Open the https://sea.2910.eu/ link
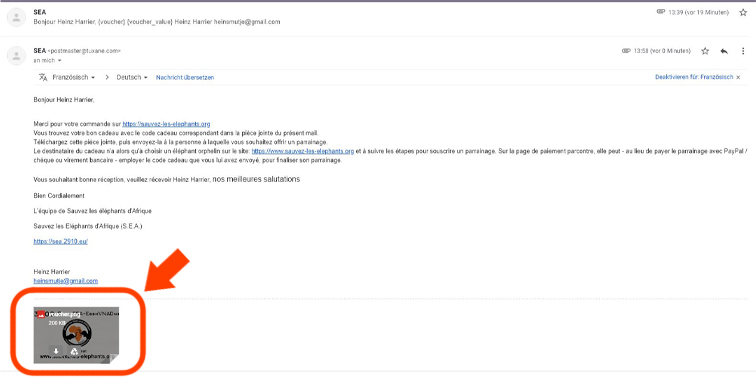This screenshot has height=377, width=756. (x=61, y=242)
